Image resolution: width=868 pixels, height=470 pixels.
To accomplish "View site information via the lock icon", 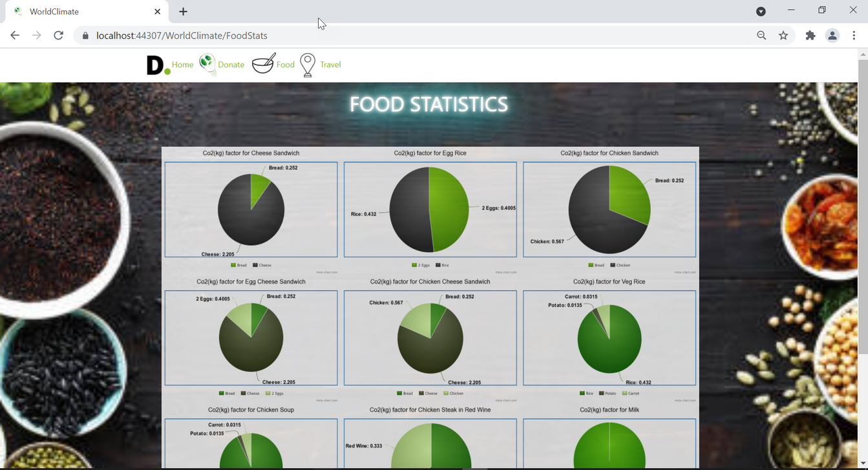I will [x=85, y=36].
